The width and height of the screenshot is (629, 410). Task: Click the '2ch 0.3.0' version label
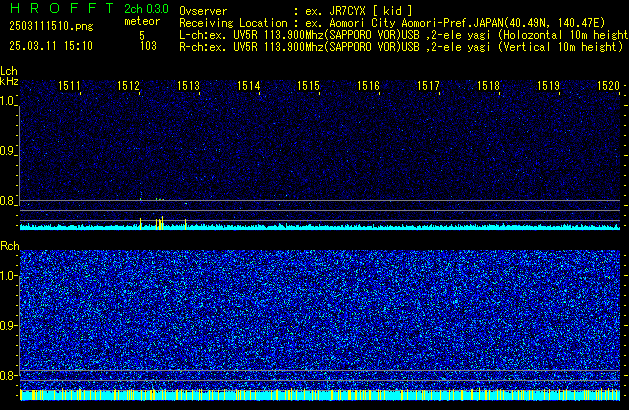tap(146, 9)
